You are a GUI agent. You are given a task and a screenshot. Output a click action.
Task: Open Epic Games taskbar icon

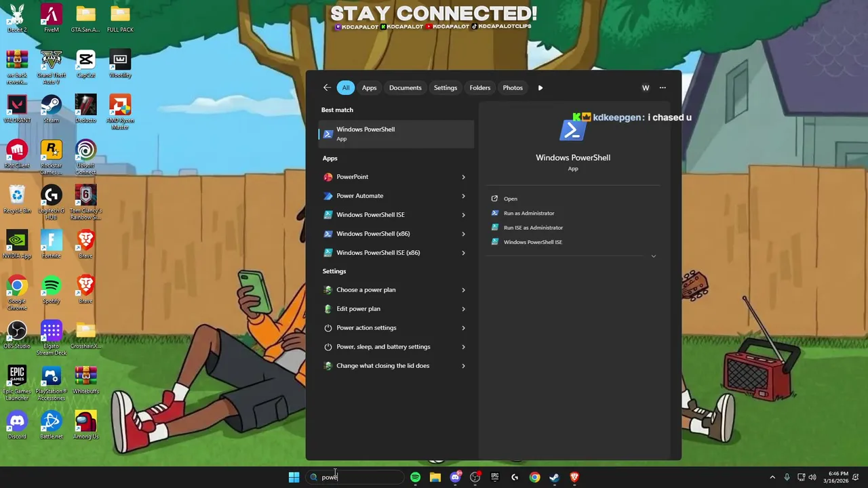(495, 477)
